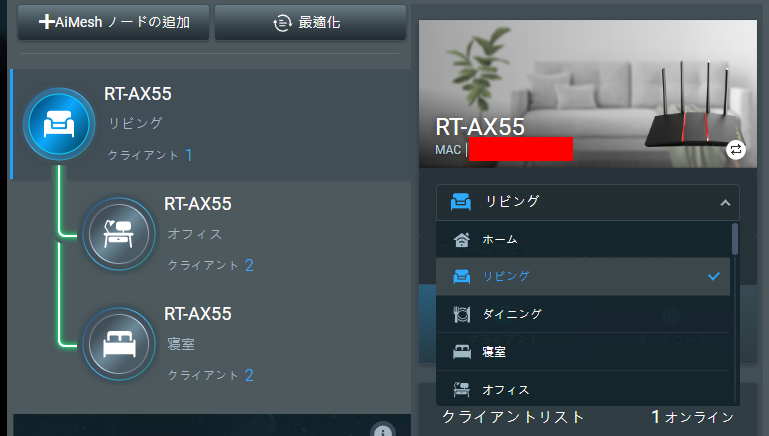Click クライアント 2 count under 寝室 node
Viewport: 769px width, 436px height.
click(x=210, y=375)
